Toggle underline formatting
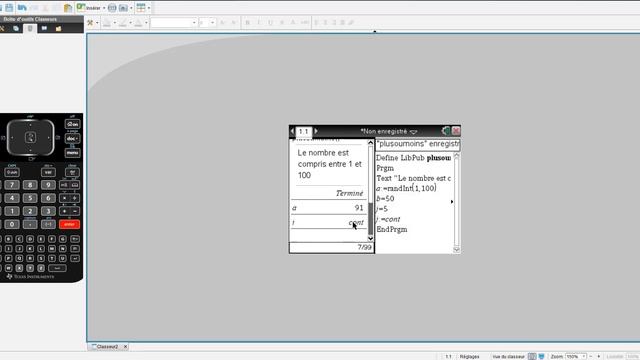The height and width of the screenshot is (360, 640). click(x=270, y=23)
